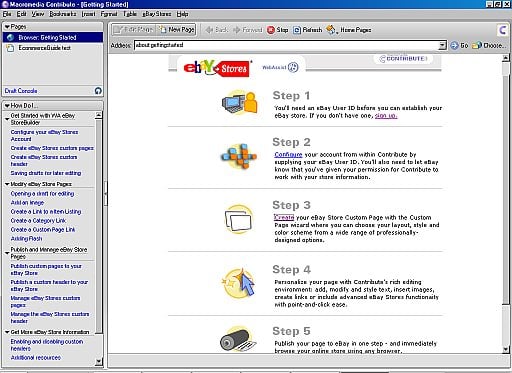512x373 pixels.
Task: Open Opening a draft for editing help
Action: tap(42, 194)
